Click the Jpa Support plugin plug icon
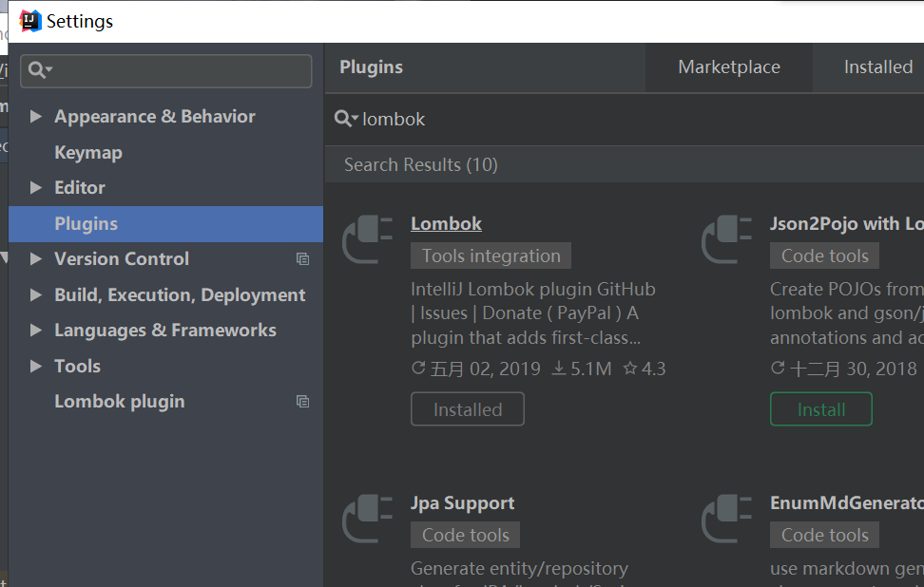 pos(367,518)
